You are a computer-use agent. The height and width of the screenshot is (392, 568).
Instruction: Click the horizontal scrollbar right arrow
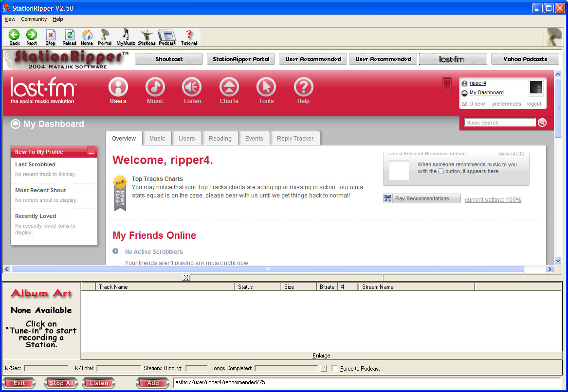550,269
